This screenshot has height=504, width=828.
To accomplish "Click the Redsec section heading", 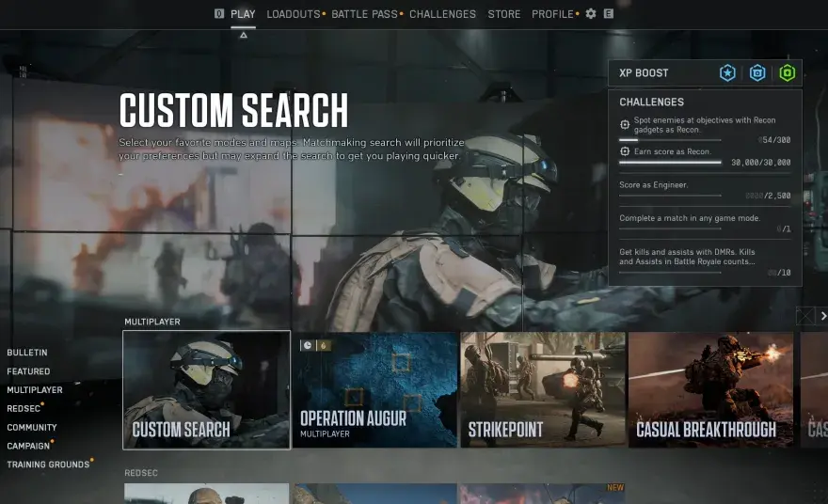I will (x=141, y=473).
